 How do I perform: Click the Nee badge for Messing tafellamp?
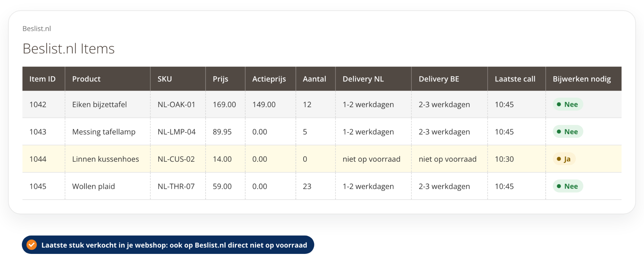[x=568, y=131]
